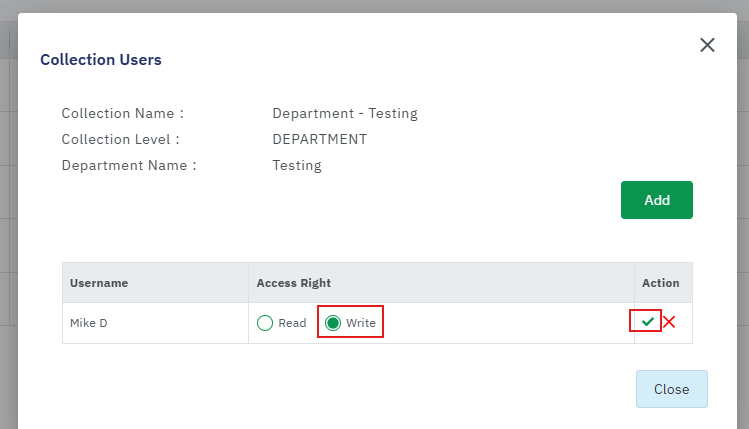The width and height of the screenshot is (749, 429).
Task: Select the Read radio button circle
Action: point(265,323)
